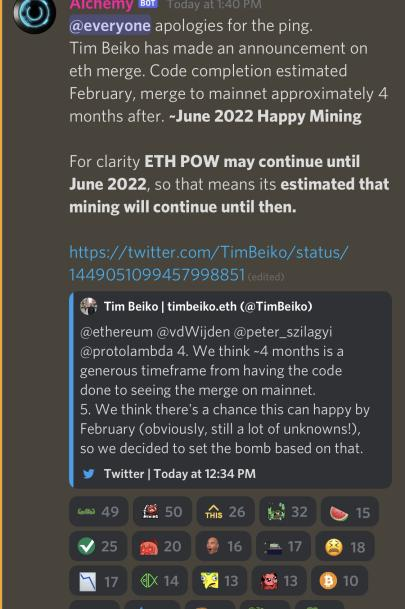Click the falling chart reaction with 17
This screenshot has height=609, width=405.
(x=98, y=581)
